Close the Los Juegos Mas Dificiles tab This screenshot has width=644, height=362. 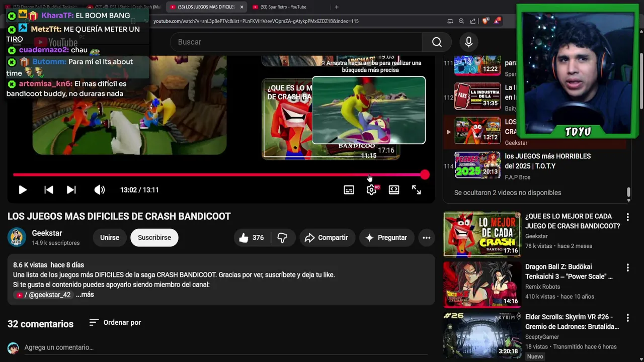click(x=242, y=7)
